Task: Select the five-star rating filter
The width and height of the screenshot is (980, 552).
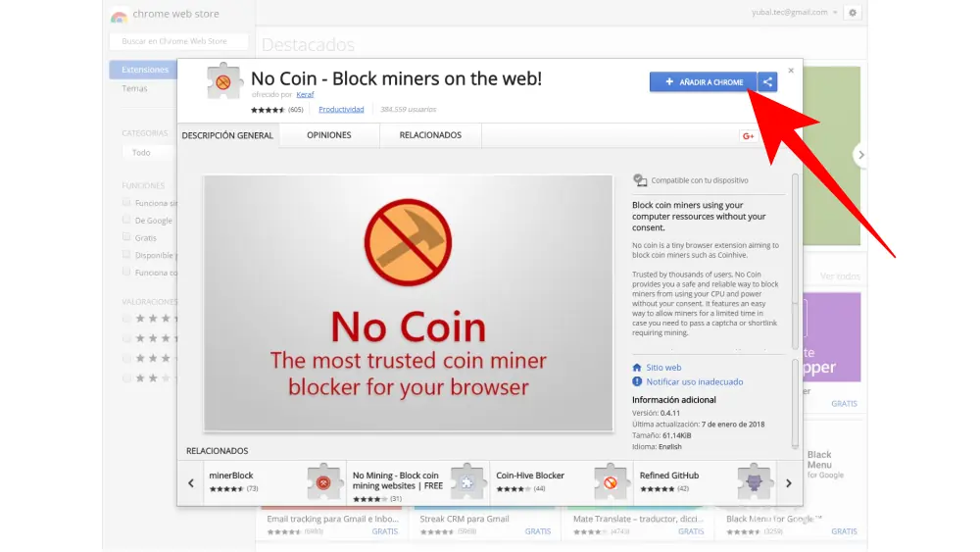Action: tap(126, 319)
